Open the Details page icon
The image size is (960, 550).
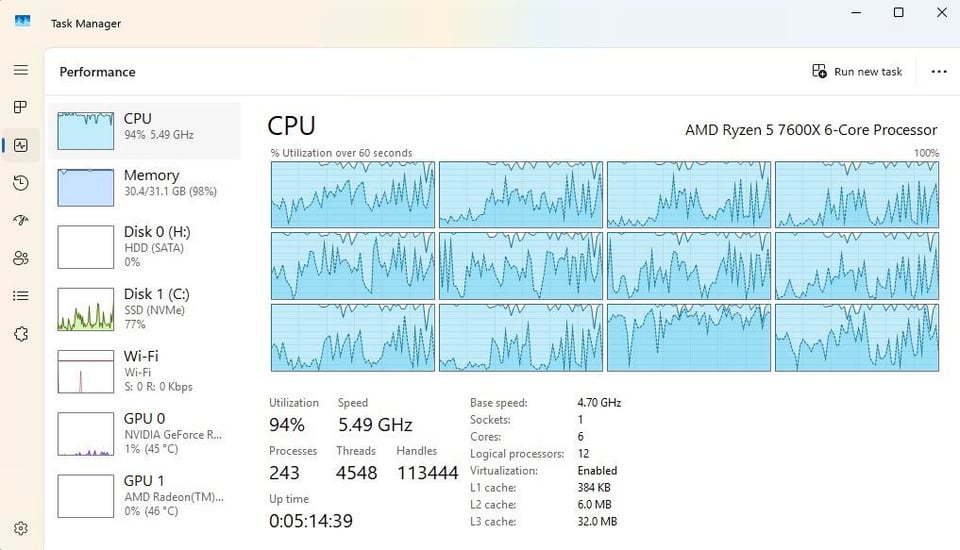(x=21, y=296)
